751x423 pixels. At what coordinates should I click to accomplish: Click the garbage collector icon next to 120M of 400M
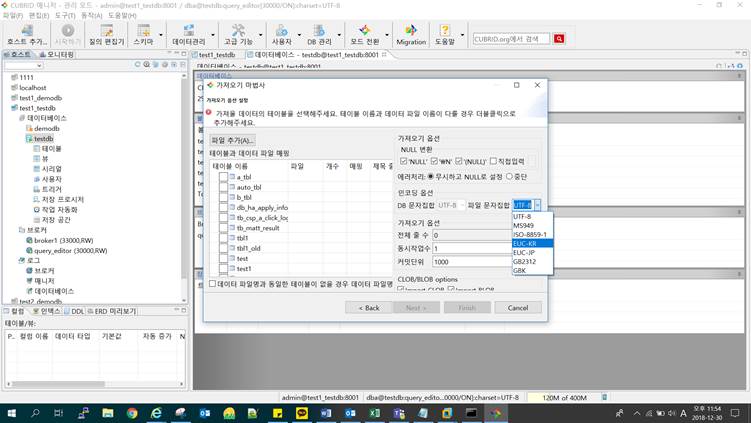pos(604,397)
